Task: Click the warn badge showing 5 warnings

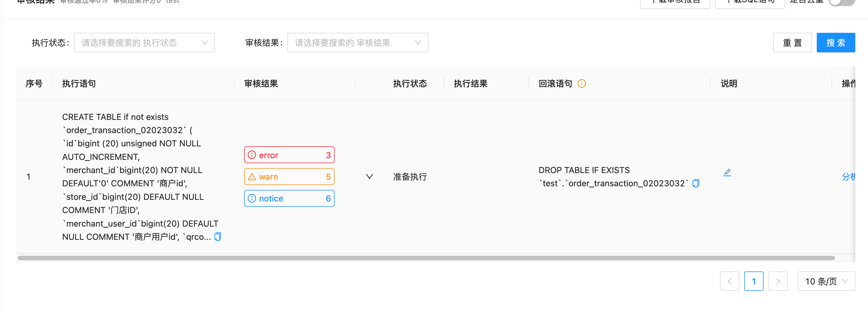Action: [x=289, y=177]
